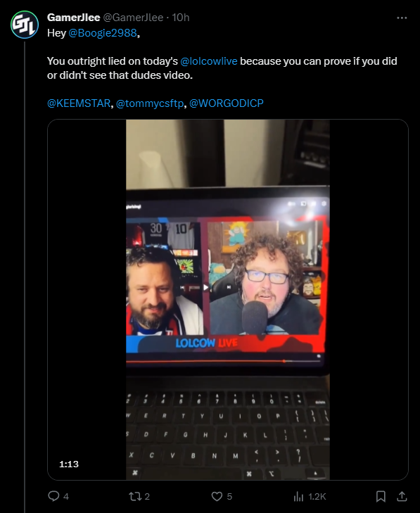Play the embedded video thumbnail
This screenshot has height=513, width=420.
click(x=228, y=299)
